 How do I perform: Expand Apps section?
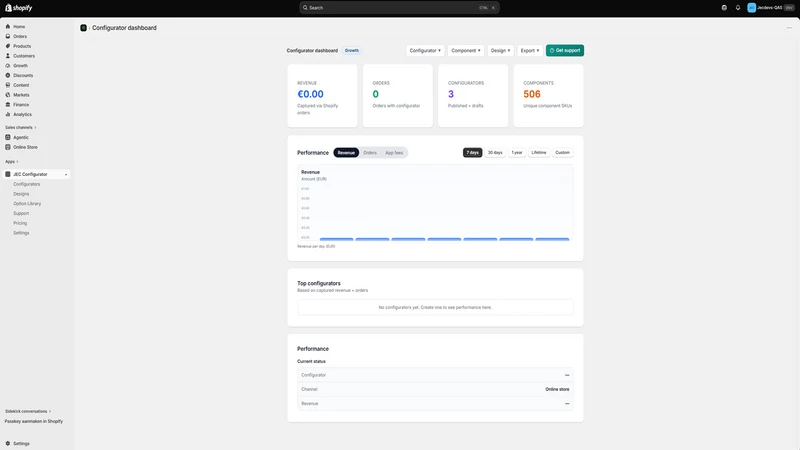[12, 162]
